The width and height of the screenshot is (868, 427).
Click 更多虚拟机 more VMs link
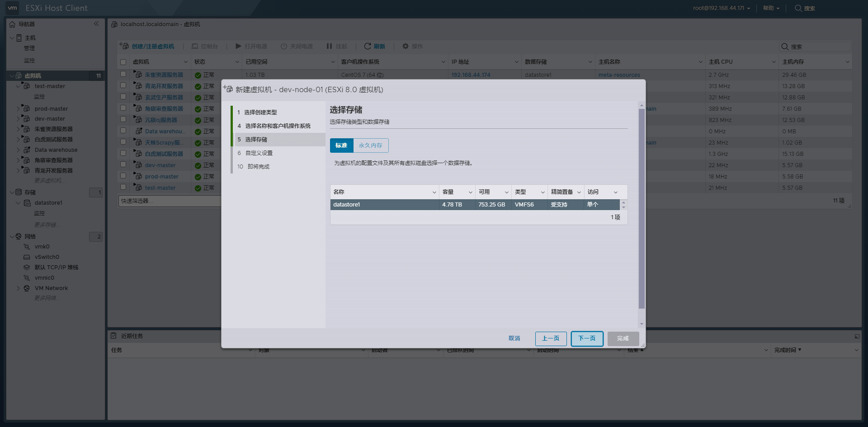(x=50, y=181)
